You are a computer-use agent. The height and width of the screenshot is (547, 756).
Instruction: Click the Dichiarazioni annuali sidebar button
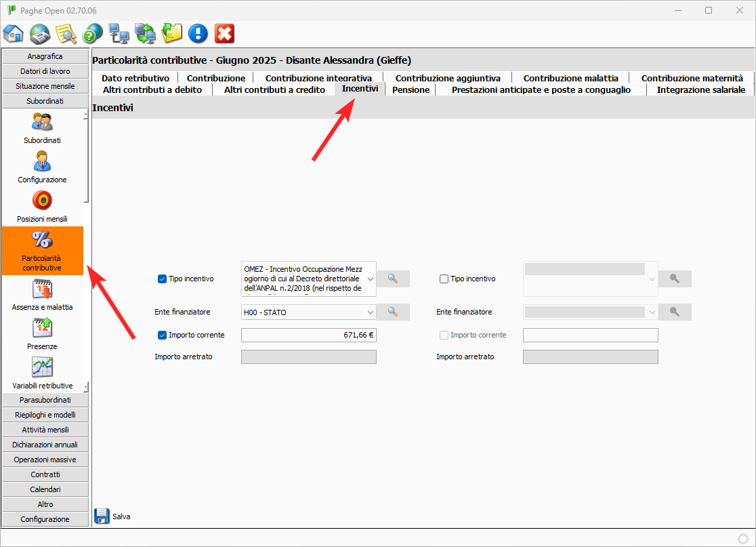45,445
